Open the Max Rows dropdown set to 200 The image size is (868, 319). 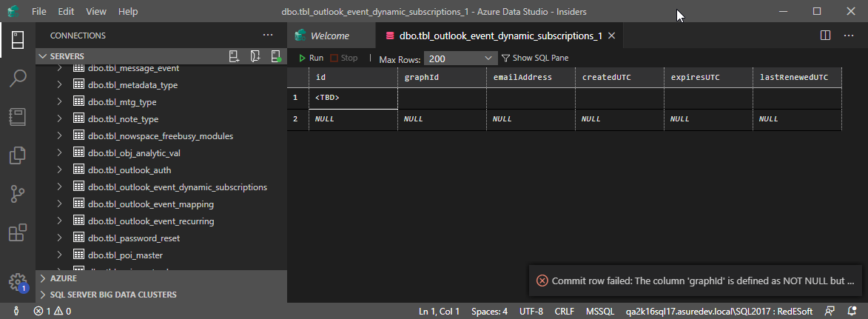pyautogui.click(x=460, y=58)
